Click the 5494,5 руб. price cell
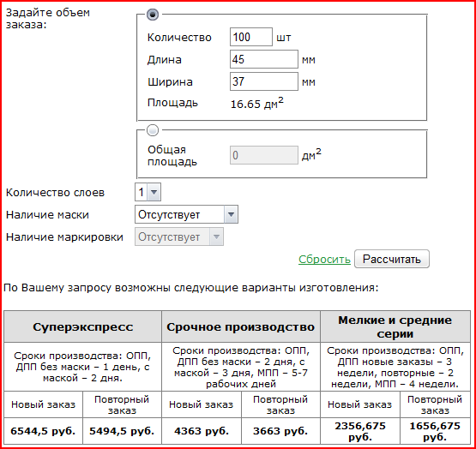The height and width of the screenshot is (449, 476). [122, 431]
